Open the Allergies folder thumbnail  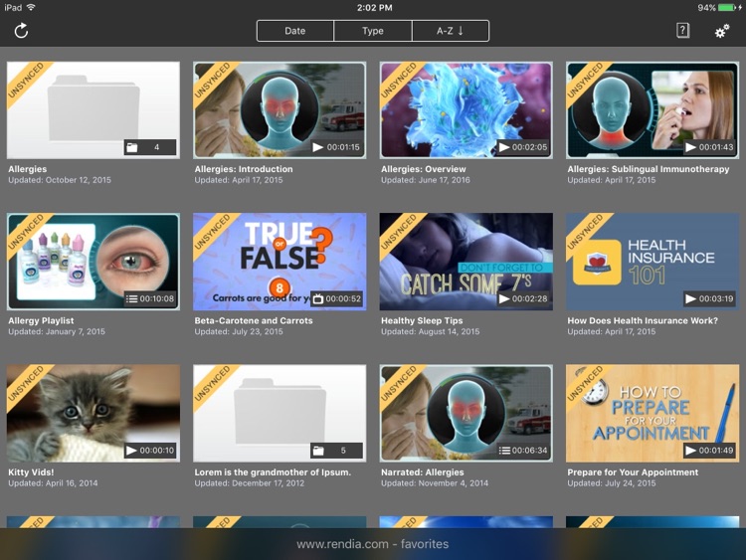pyautogui.click(x=93, y=109)
